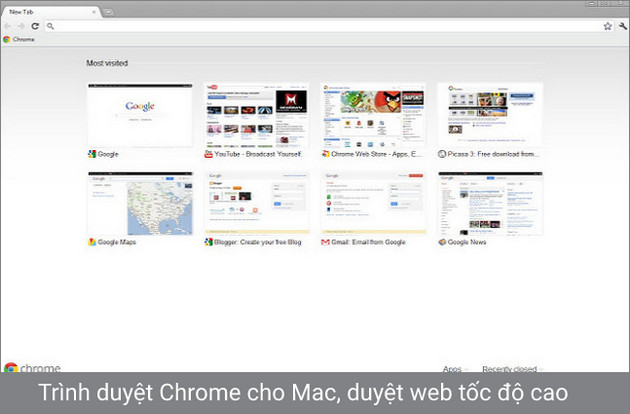
Task: Open the YouTube thumbnail
Action: point(257,116)
